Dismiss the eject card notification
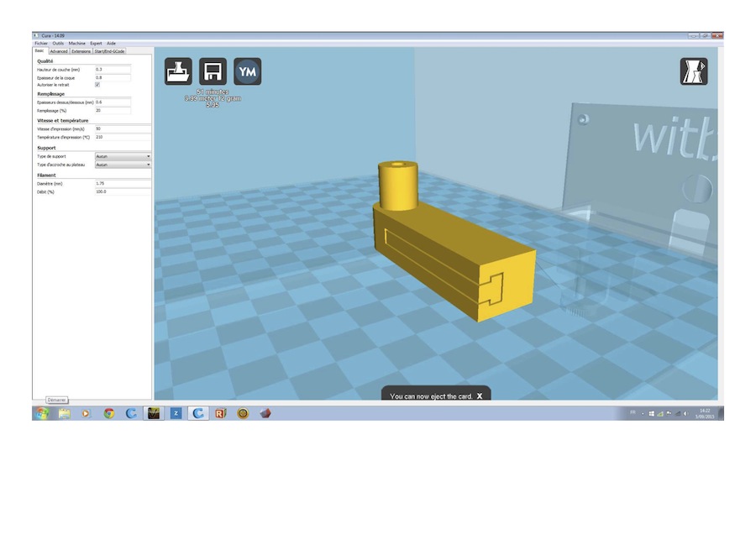The image size is (756, 534). [x=480, y=395]
